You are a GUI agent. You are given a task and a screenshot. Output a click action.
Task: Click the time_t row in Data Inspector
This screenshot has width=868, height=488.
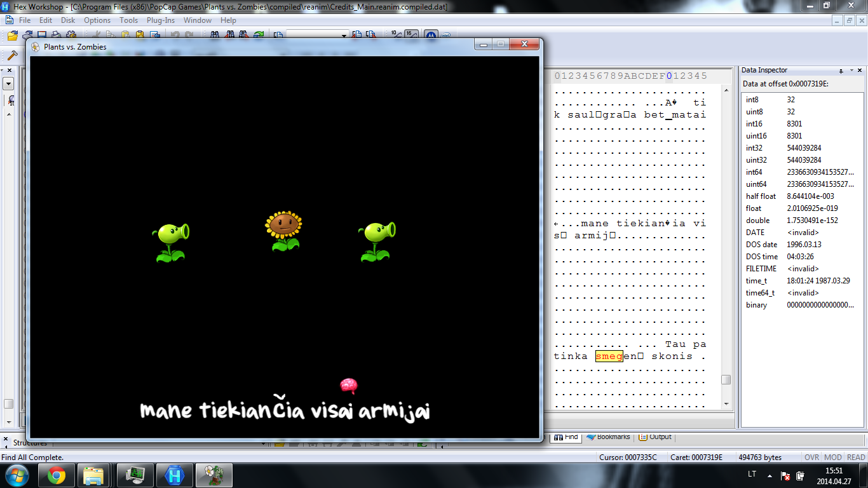pyautogui.click(x=803, y=281)
